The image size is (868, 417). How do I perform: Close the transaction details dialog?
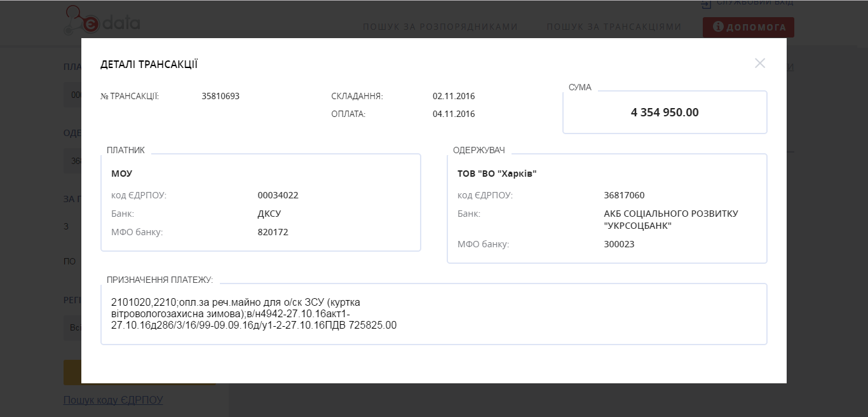tap(759, 64)
